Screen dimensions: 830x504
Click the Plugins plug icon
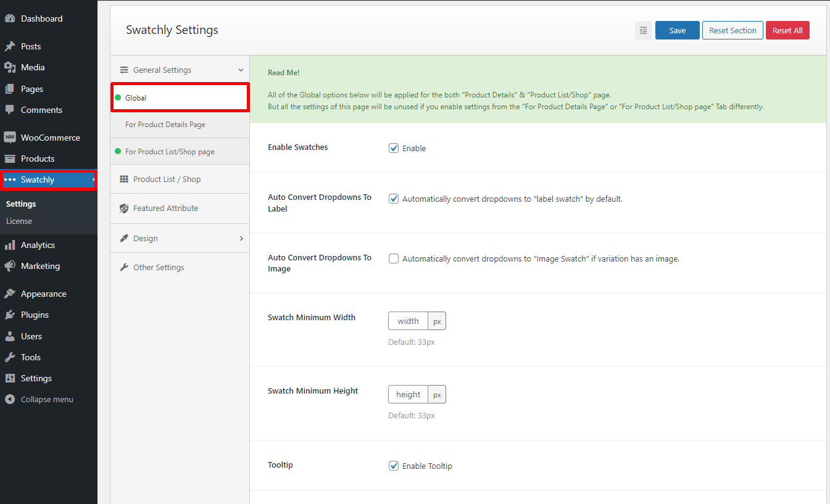(10, 315)
